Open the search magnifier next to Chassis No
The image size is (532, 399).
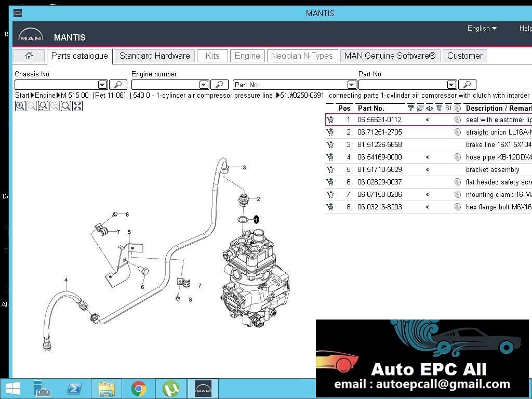[x=117, y=84]
